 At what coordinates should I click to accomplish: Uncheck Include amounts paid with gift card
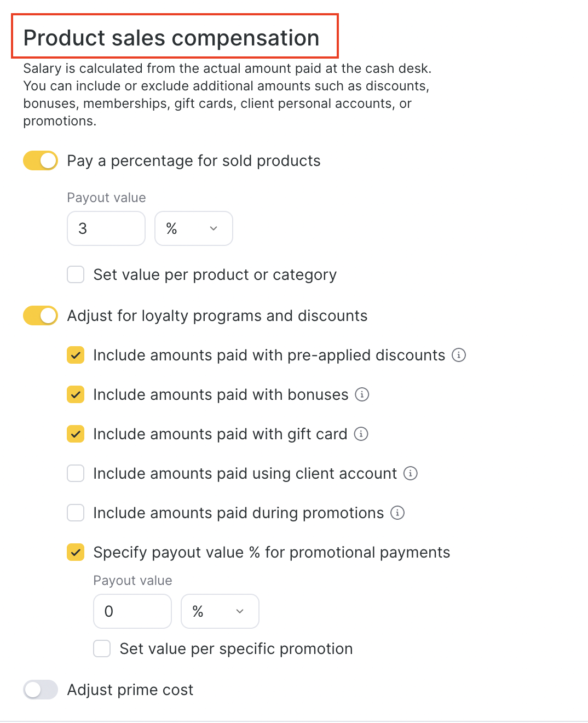(76, 434)
